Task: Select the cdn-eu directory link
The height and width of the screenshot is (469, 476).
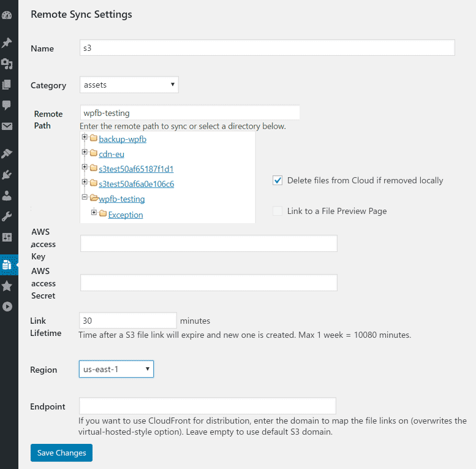Action: click(111, 154)
